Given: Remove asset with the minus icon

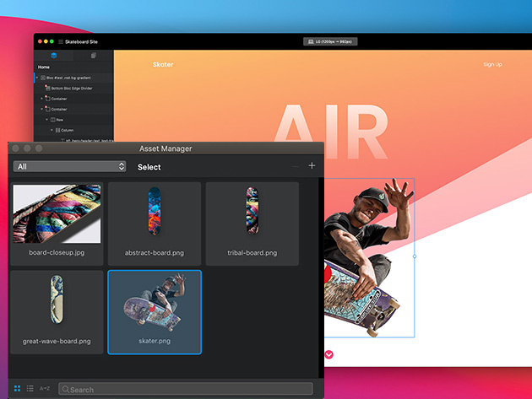Looking at the screenshot, I should click(296, 166).
